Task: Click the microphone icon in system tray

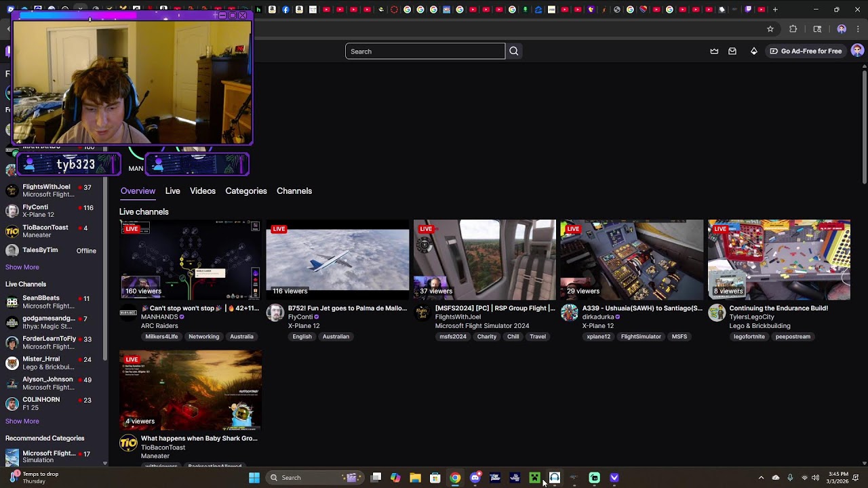Action: (x=790, y=478)
